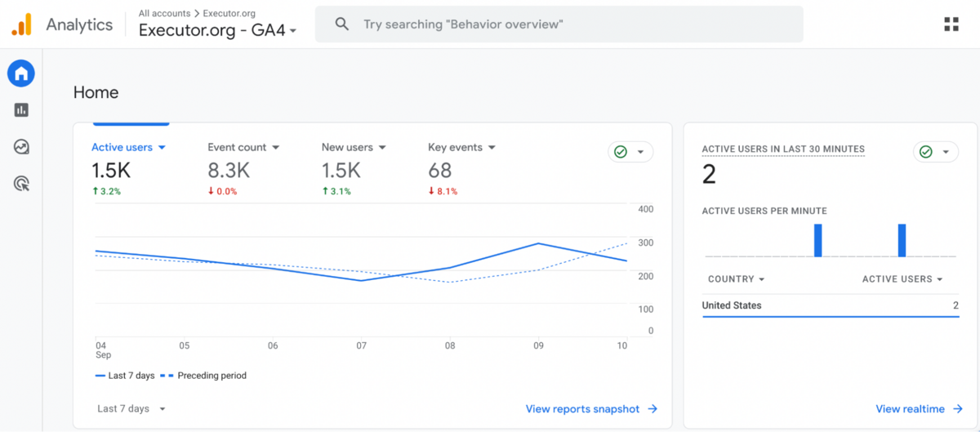This screenshot has height=432, width=980.
Task: Click the 1.5K Active users value
Action: click(x=111, y=171)
